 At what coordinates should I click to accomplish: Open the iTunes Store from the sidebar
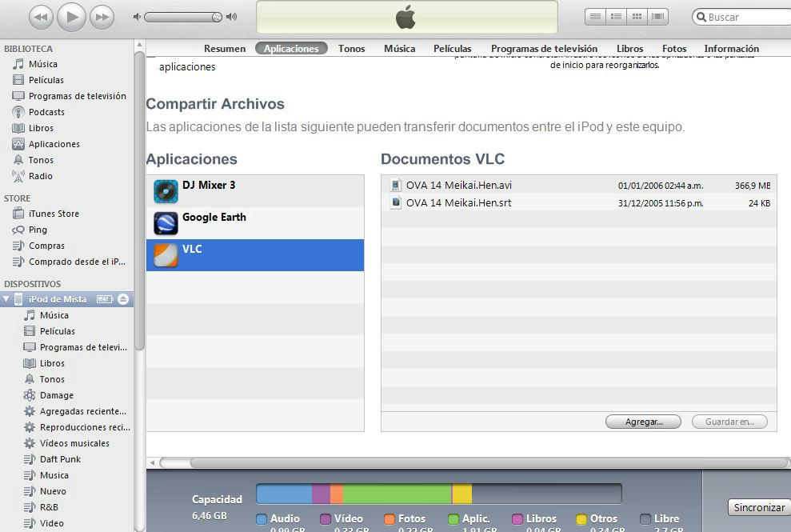coord(54,214)
